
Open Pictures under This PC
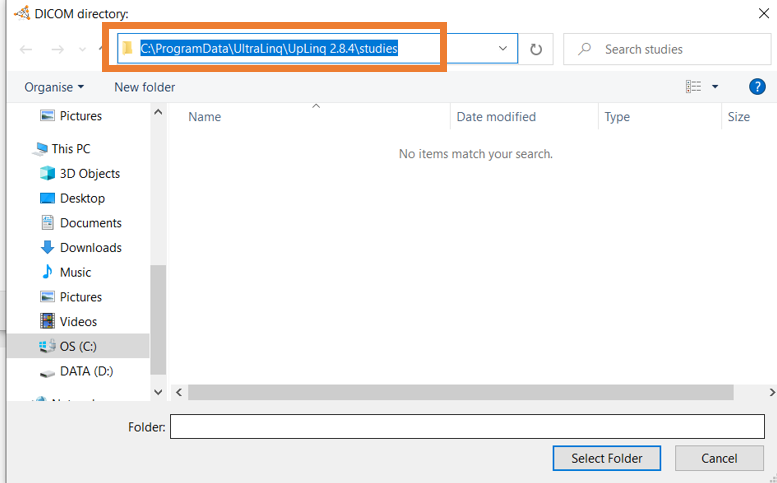tap(71, 297)
